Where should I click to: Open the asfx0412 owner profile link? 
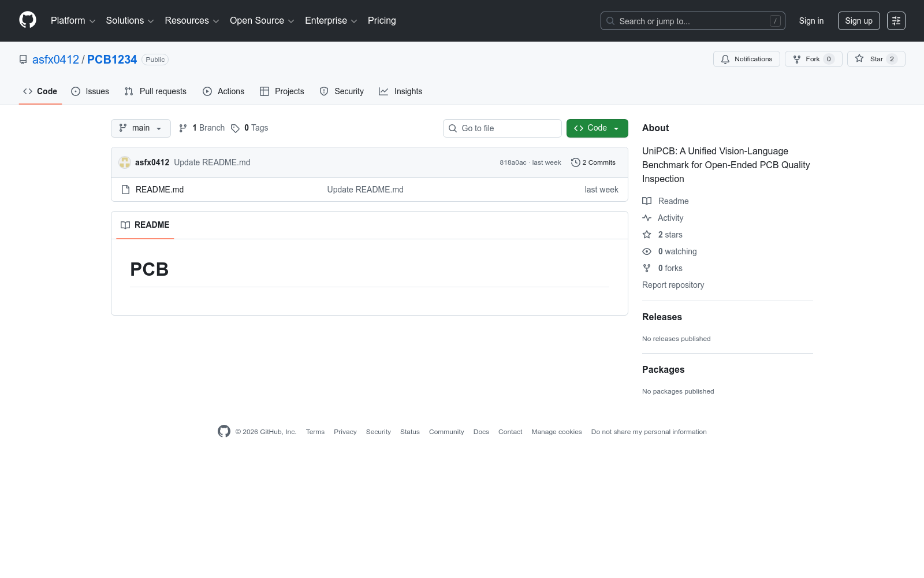(55, 60)
